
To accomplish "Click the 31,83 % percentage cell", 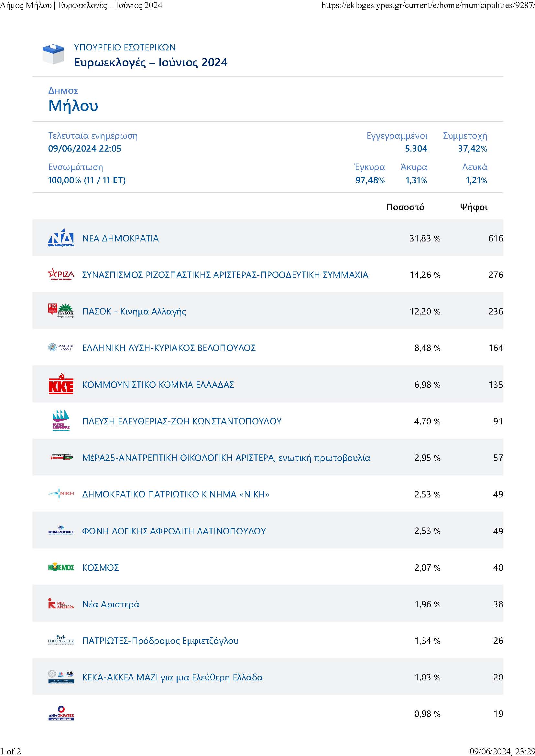I will 425,239.
